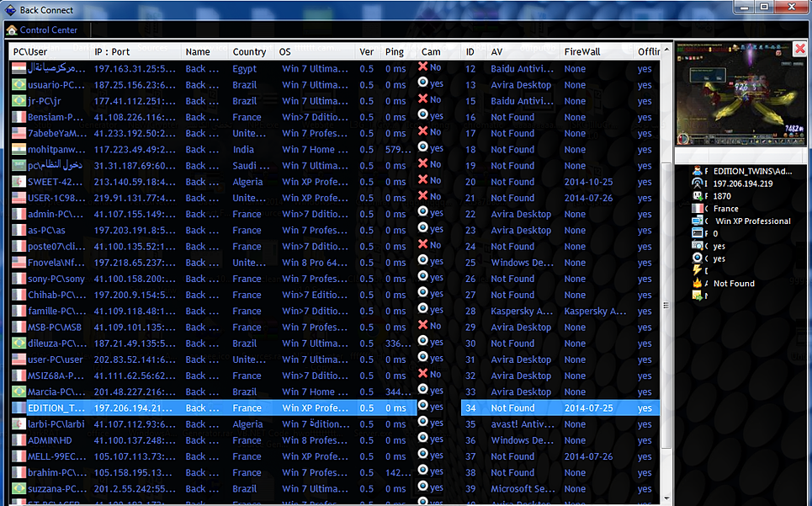Image resolution: width=812 pixels, height=506 pixels.
Task: Select the suzzana-PC... client row
Action: [x=335, y=489]
